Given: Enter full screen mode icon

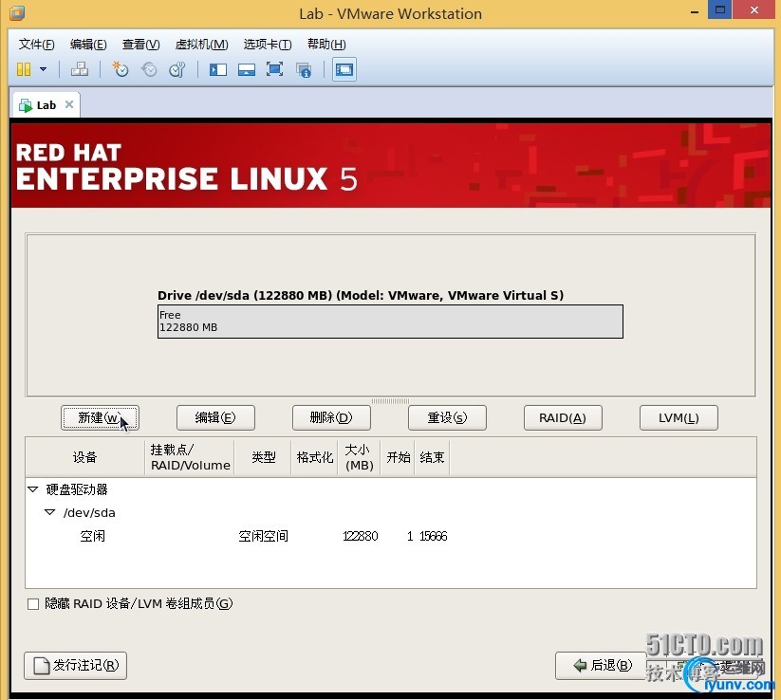Looking at the screenshot, I should tap(274, 69).
